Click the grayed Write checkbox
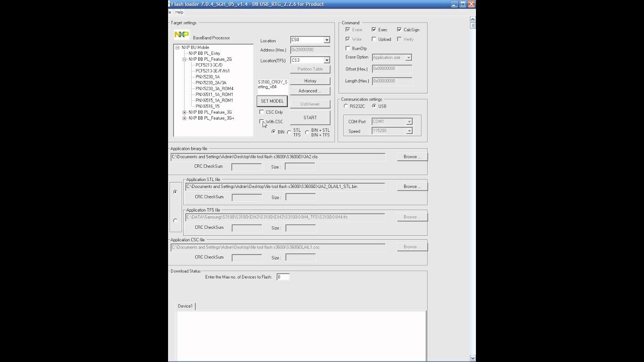 (x=348, y=39)
